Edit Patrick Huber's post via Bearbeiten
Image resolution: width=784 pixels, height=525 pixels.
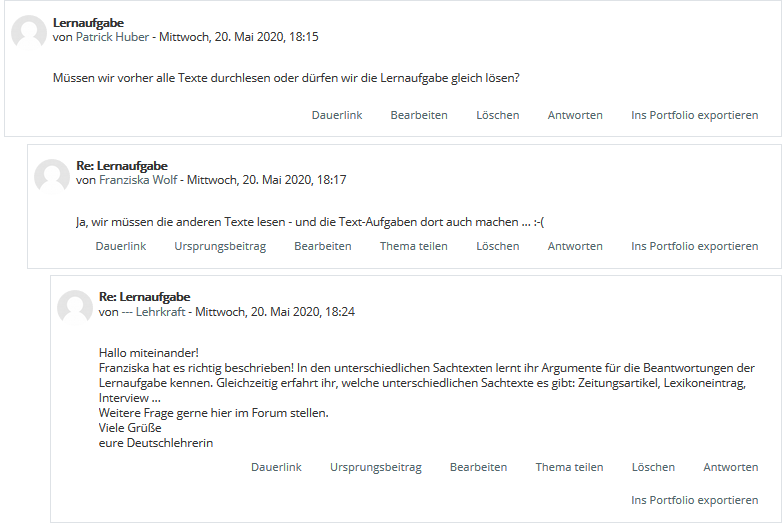(419, 115)
